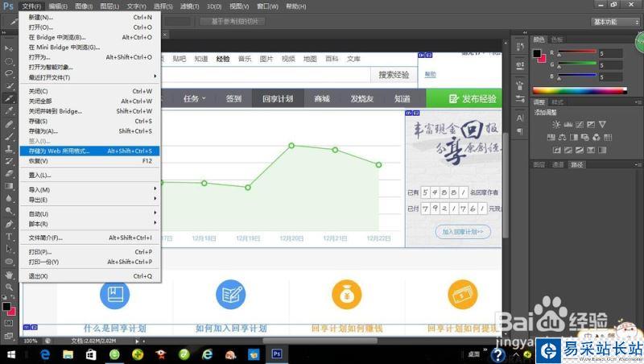Viewport: 644px width, 364px height.
Task: Select the Hand tool
Action: pos(9,275)
